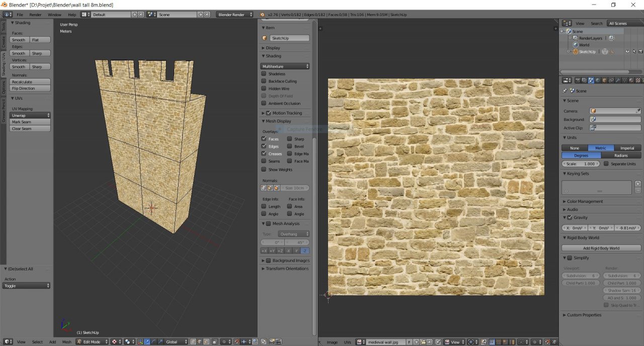Open the Modifiers wrench tab icon
Image resolution: width=644 pixels, height=346 pixels.
pos(618,80)
